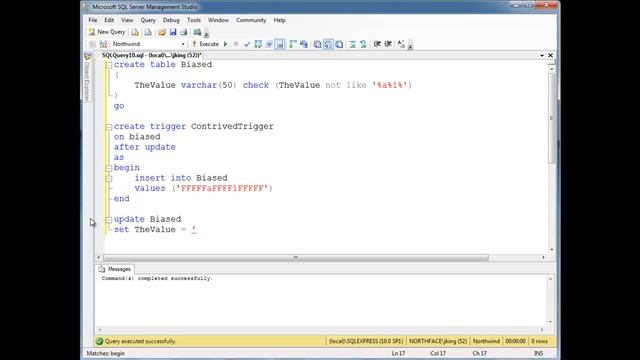The width and height of the screenshot is (640, 360).
Task: Click Display Estimated Execution Plan icon
Action: click(x=258, y=44)
